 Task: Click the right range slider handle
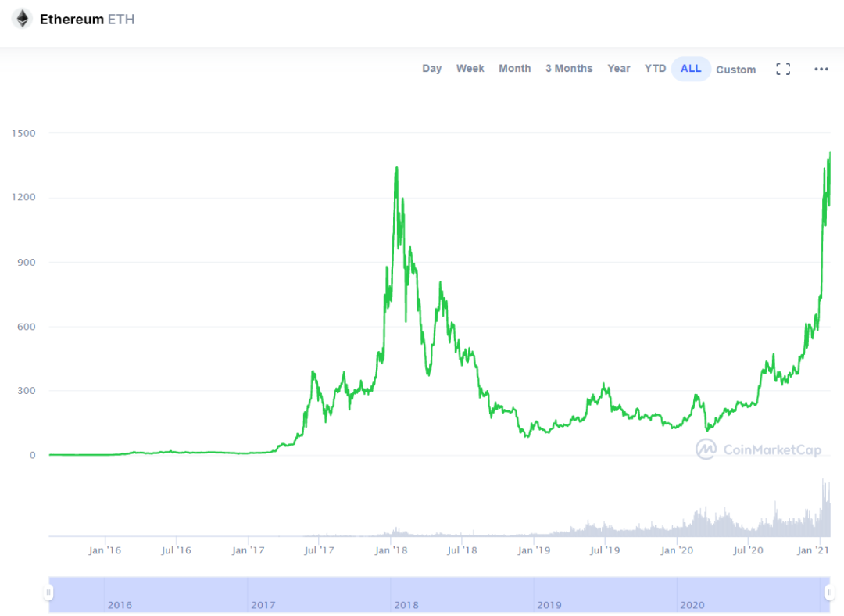829,593
